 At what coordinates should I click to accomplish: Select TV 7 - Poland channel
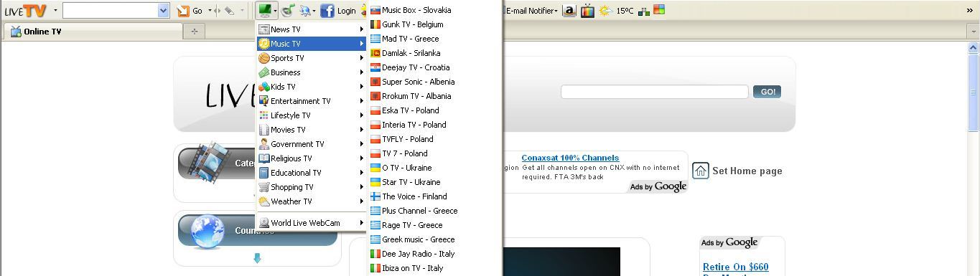click(x=434, y=153)
